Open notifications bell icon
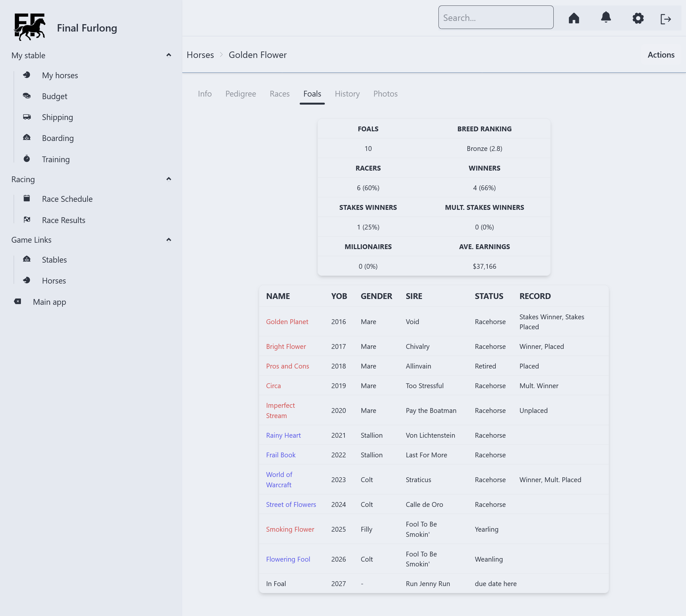This screenshot has width=686, height=616. click(606, 17)
